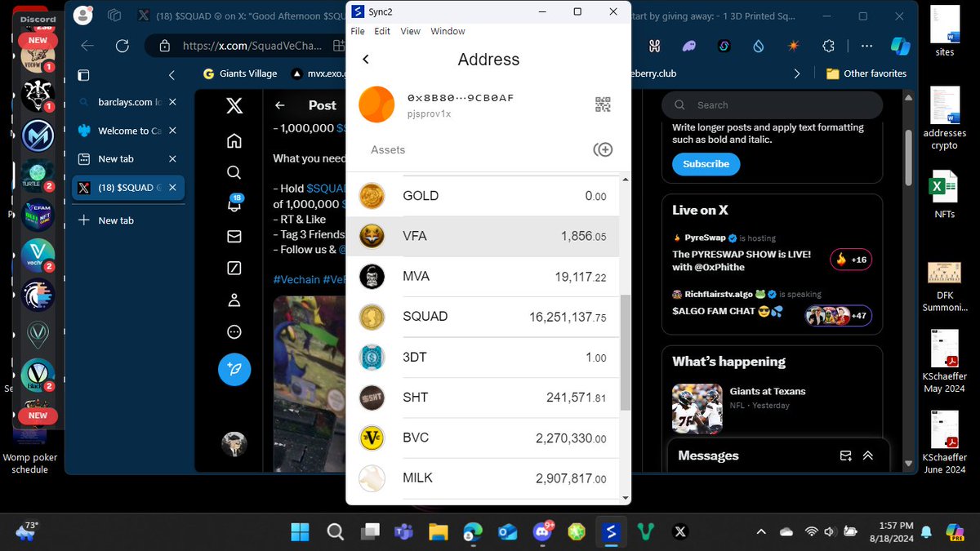Select the MVA asset row
Viewport: 980px width, 551px height.
coord(483,277)
